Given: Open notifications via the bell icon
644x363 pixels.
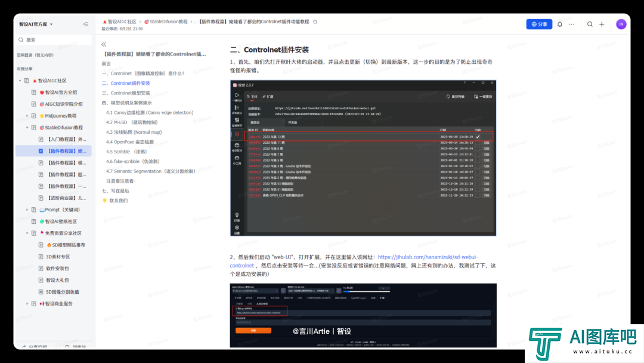Looking at the screenshot, I should click(560, 24).
